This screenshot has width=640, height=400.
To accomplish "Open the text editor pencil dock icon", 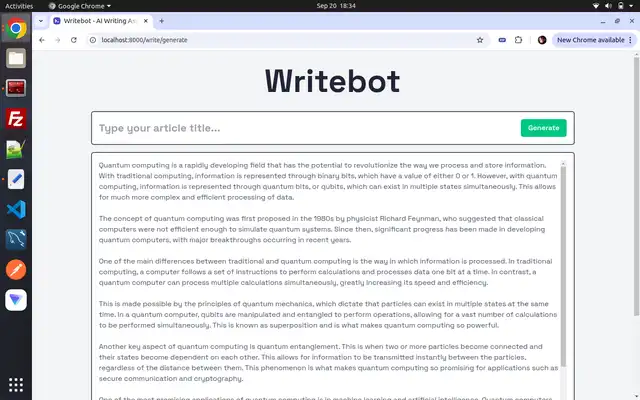I will (16, 179).
